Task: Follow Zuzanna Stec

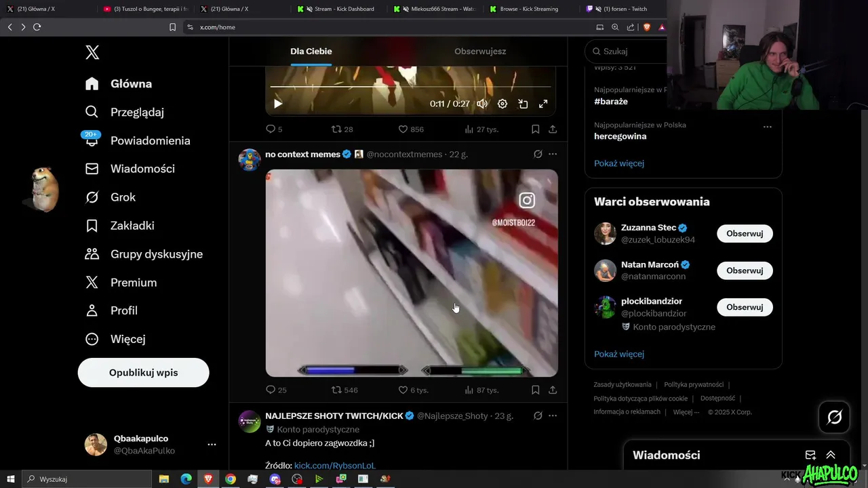Action: click(745, 234)
